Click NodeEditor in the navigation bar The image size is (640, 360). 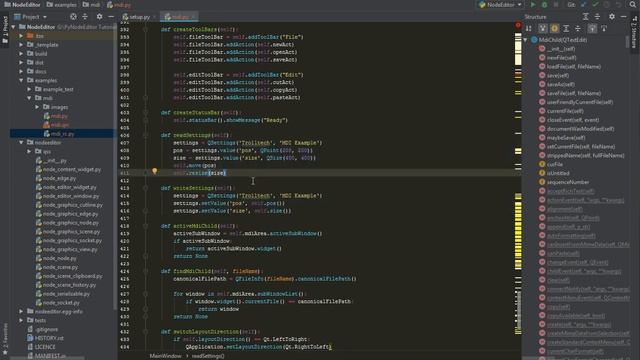click(22, 5)
